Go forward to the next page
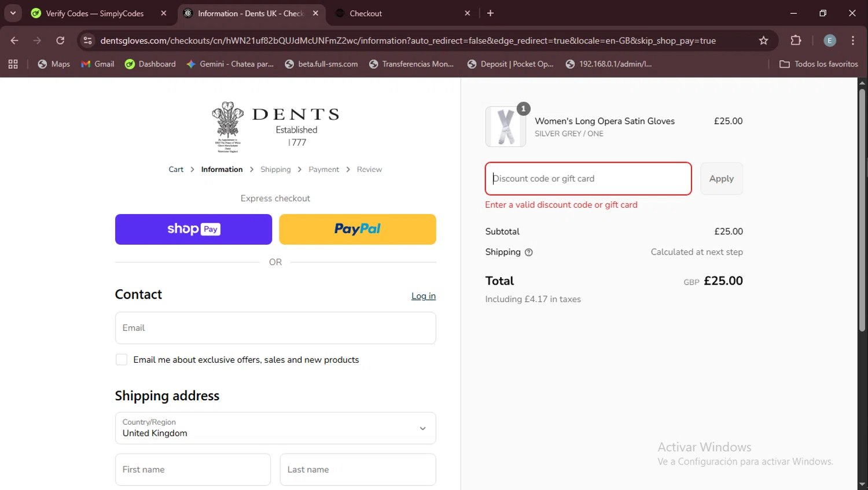868x490 pixels. (37, 40)
